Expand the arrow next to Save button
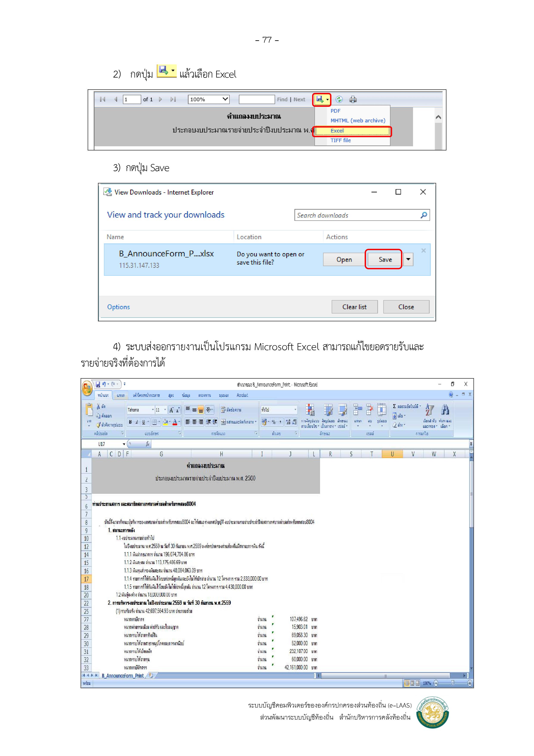 coord(408,259)
